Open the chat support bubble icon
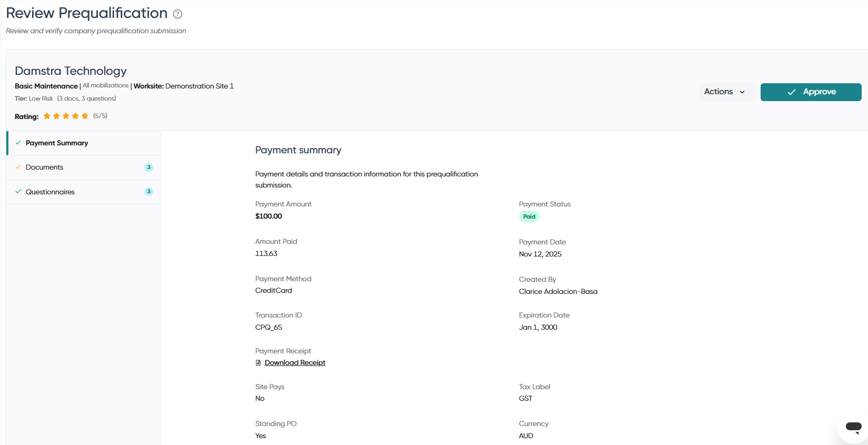868x445 pixels. (853, 428)
